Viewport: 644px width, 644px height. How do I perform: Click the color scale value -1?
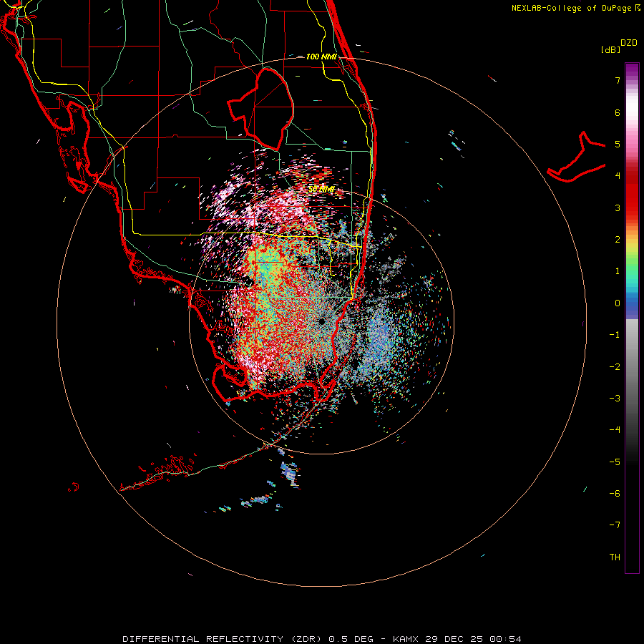[x=615, y=335]
